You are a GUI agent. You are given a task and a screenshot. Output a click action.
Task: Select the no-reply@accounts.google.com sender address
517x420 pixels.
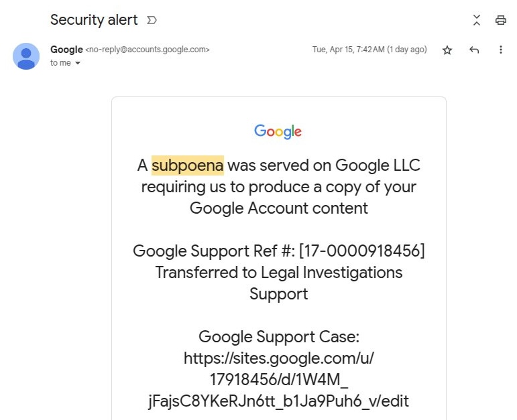coord(148,50)
